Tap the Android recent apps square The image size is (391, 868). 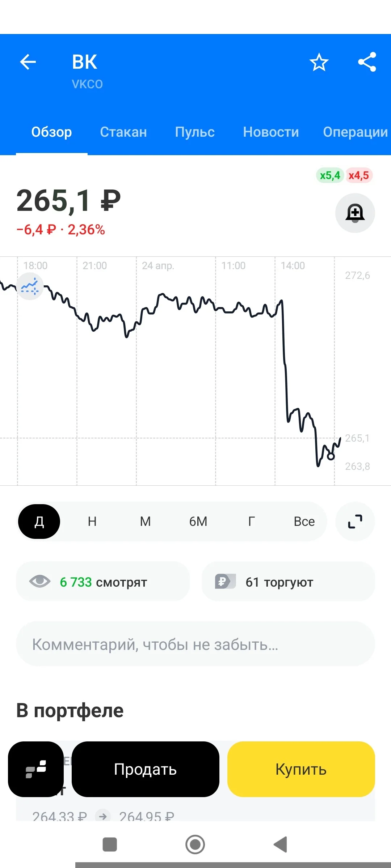110,844
